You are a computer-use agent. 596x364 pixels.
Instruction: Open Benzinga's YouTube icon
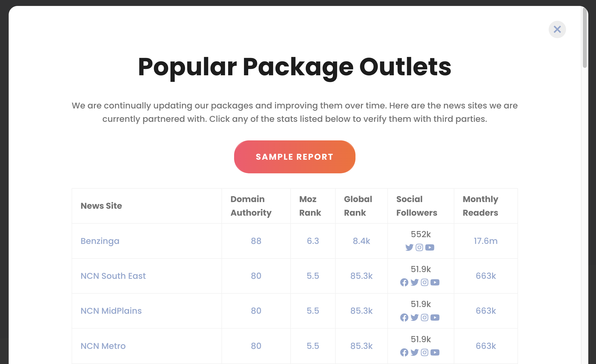point(430,247)
